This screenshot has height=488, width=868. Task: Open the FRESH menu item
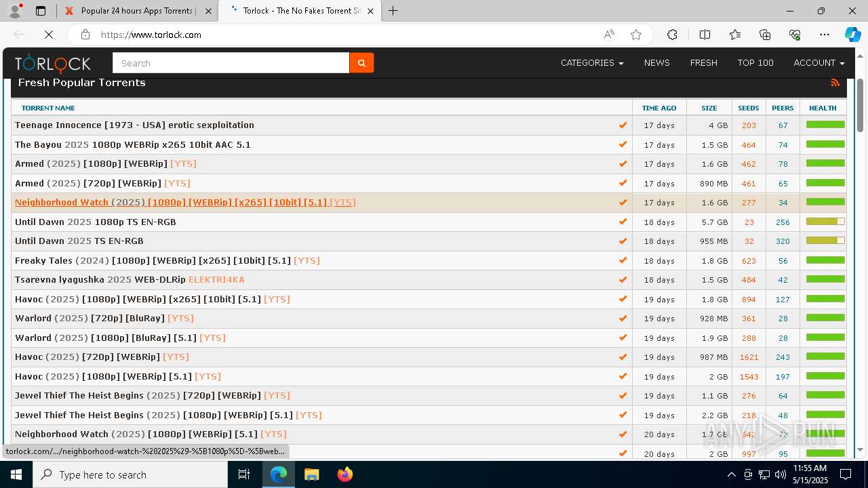coord(704,63)
